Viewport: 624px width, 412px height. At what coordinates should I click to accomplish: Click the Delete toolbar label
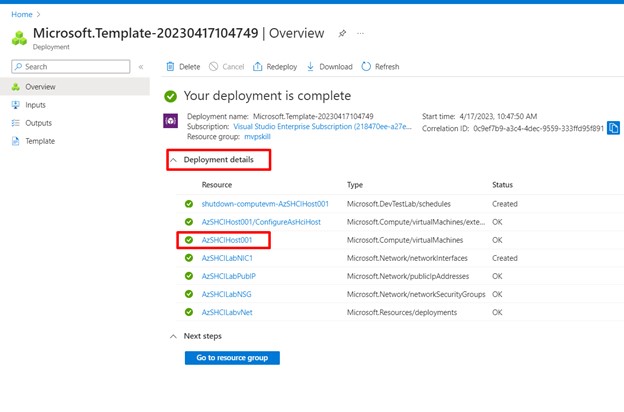click(189, 67)
